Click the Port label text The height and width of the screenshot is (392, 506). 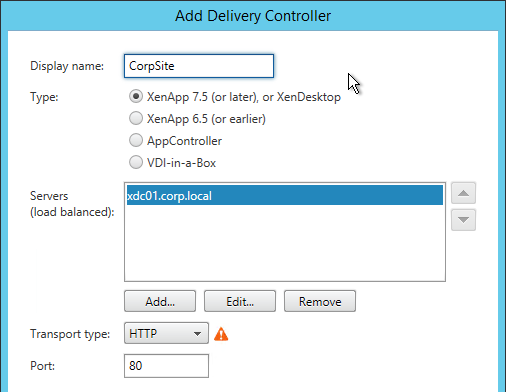pyautogui.click(x=42, y=366)
